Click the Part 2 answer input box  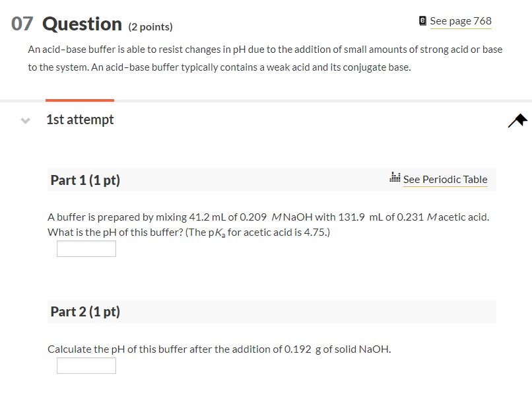tap(86, 365)
